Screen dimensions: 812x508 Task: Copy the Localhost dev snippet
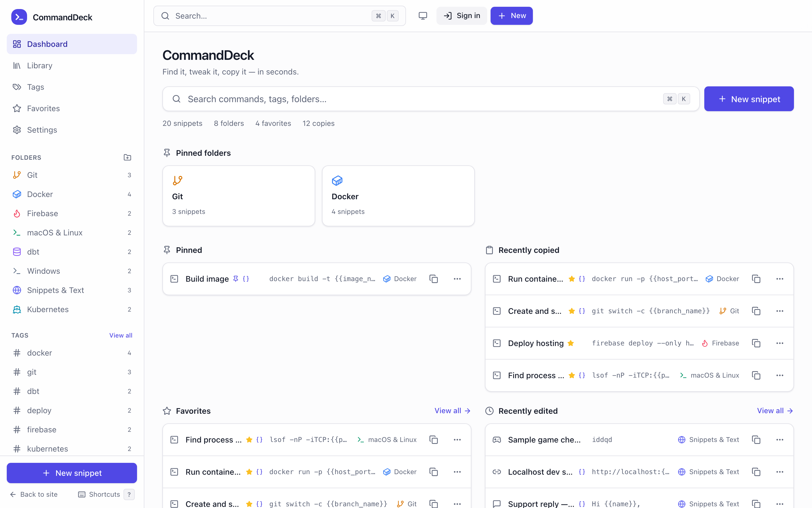(x=756, y=472)
